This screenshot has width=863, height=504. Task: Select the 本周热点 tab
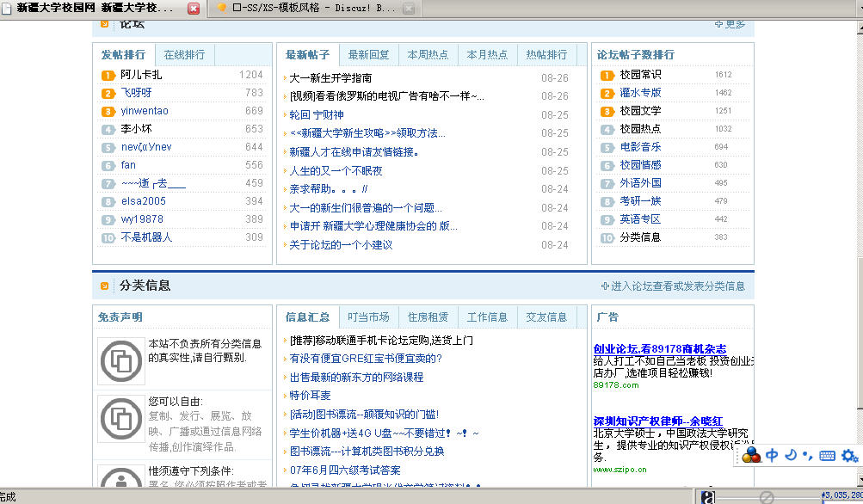pyautogui.click(x=428, y=54)
